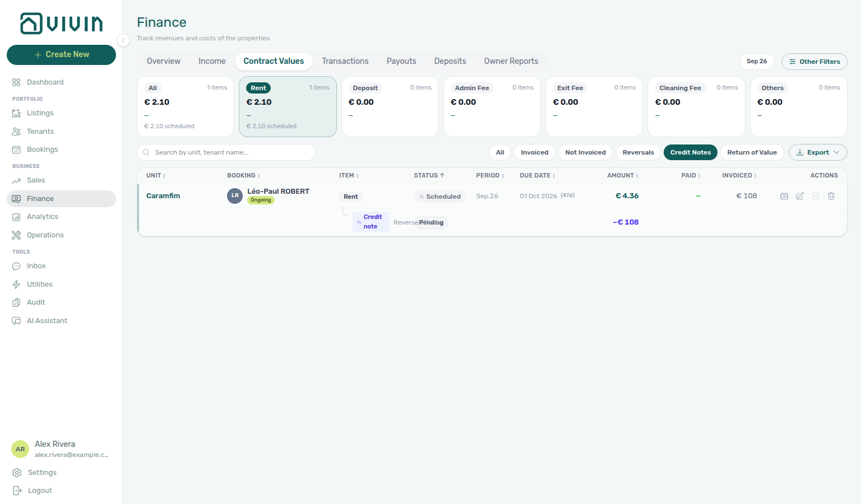The image size is (861, 504).
Task: Collapse the sidebar with the chevron button
Action: 123,40
